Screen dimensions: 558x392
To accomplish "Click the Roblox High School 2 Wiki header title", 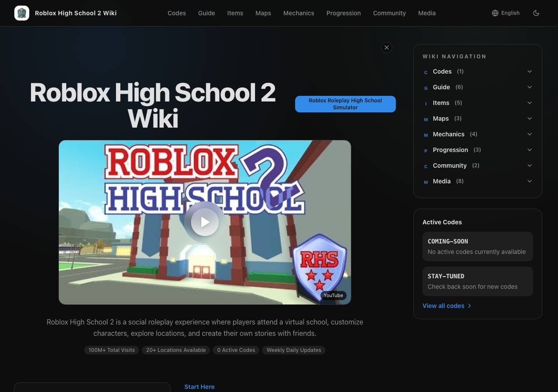I will 76,13.
